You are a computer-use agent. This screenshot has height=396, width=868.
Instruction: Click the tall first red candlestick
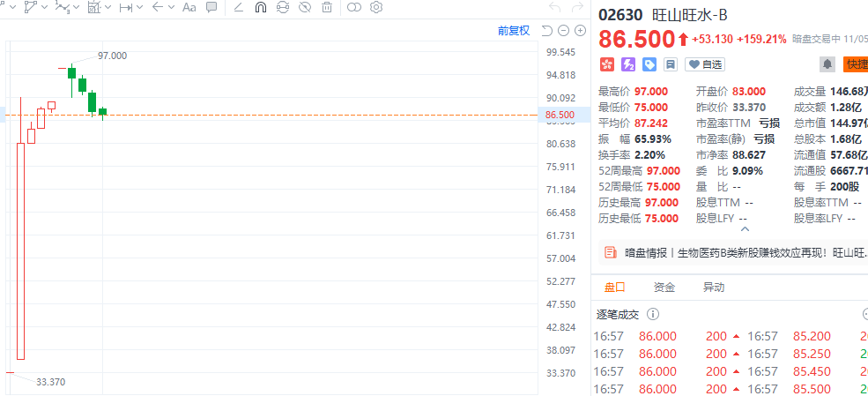pyautogui.click(x=21, y=251)
